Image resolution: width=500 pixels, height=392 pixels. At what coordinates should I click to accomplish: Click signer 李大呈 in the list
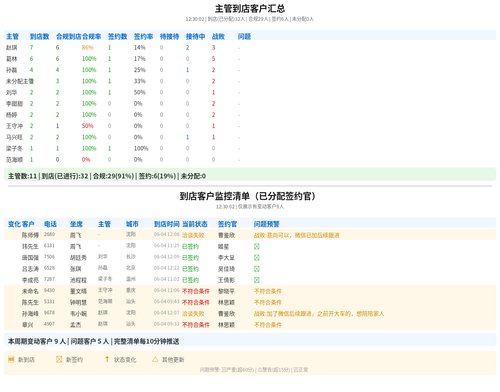[x=226, y=258]
